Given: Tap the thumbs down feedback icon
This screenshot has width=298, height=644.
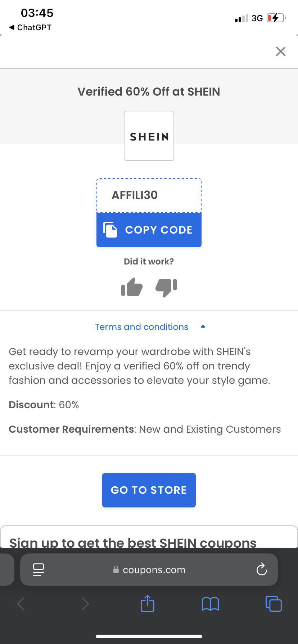Looking at the screenshot, I should 166,287.
